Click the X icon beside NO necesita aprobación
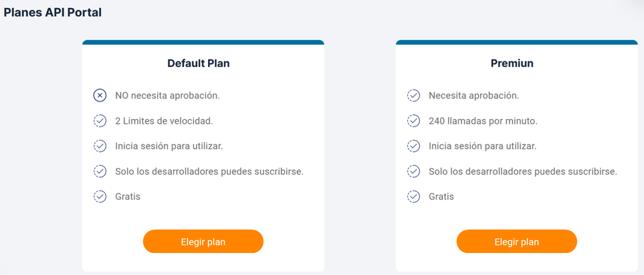 [x=100, y=96]
